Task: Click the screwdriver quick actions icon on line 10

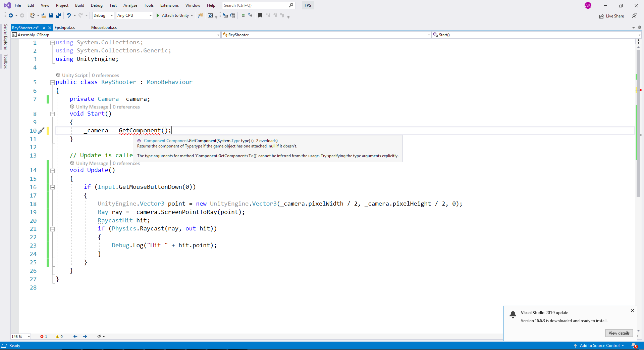Action: click(x=41, y=131)
